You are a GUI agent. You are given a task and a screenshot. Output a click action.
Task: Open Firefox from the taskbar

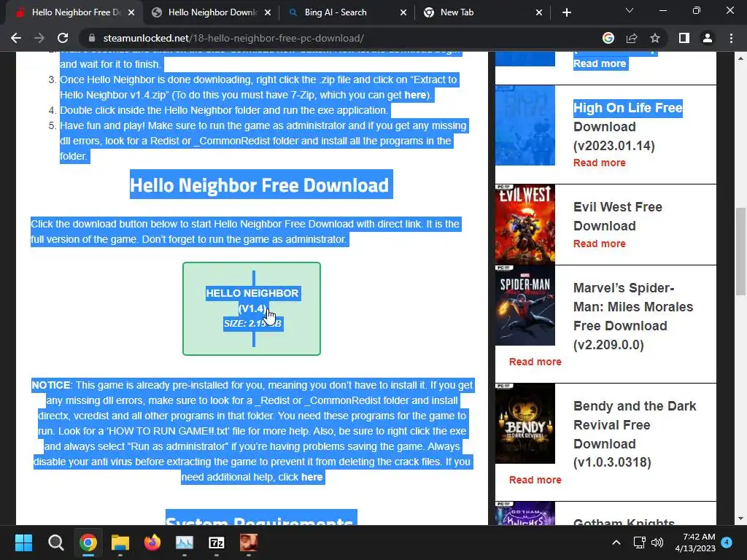[x=152, y=542]
